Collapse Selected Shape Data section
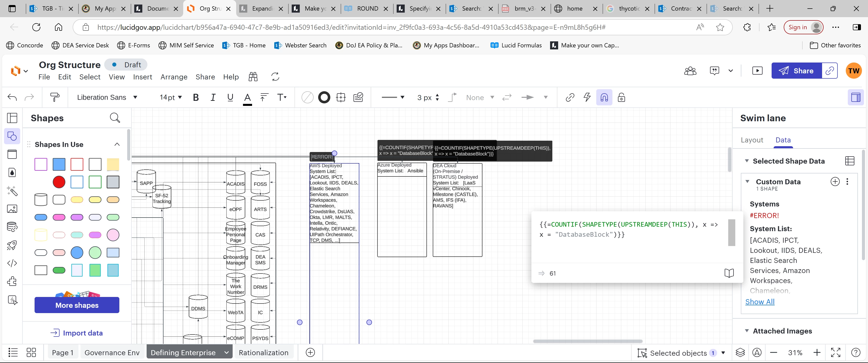 [x=747, y=161]
